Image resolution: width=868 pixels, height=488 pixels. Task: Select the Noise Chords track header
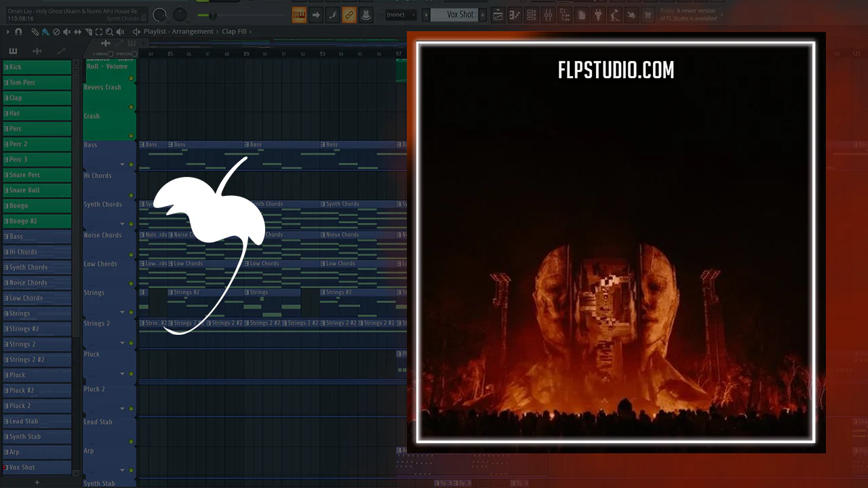(x=110, y=243)
